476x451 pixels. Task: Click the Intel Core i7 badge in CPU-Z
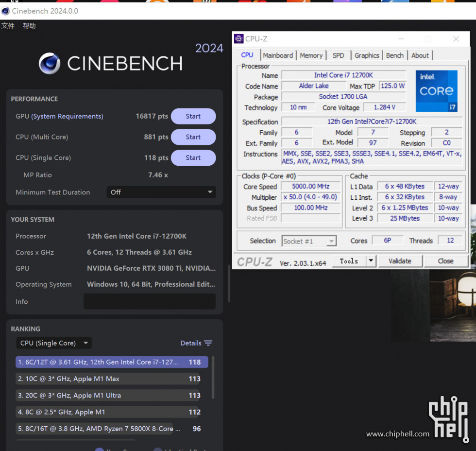click(x=437, y=91)
